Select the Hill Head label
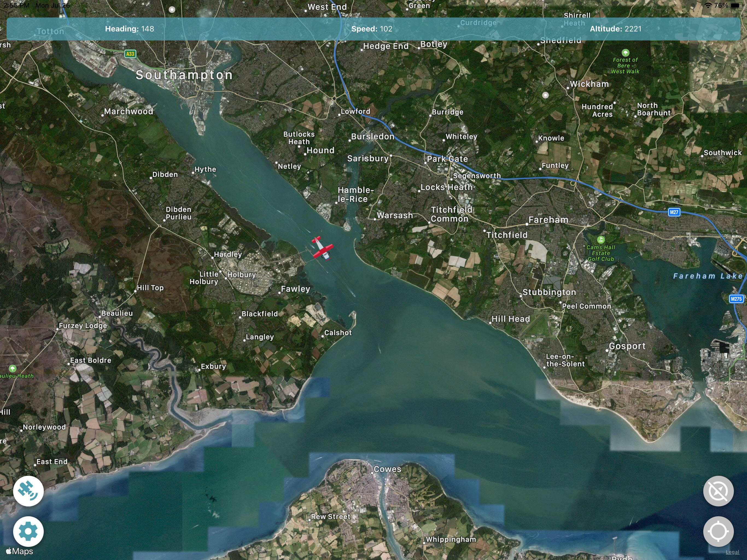Image resolution: width=747 pixels, height=560 pixels. point(510,319)
